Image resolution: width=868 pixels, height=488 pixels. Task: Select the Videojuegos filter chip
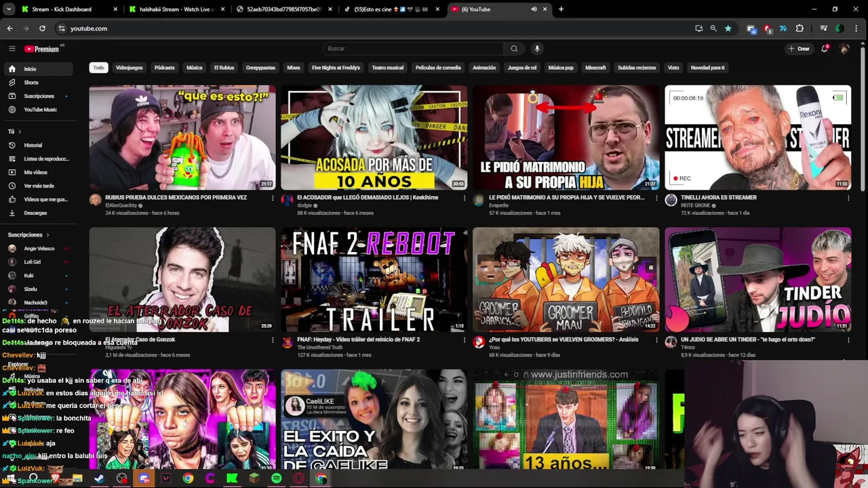click(129, 68)
